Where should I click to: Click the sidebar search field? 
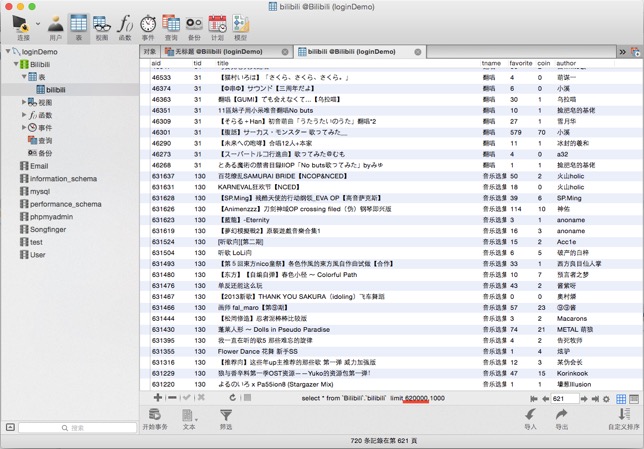click(77, 428)
